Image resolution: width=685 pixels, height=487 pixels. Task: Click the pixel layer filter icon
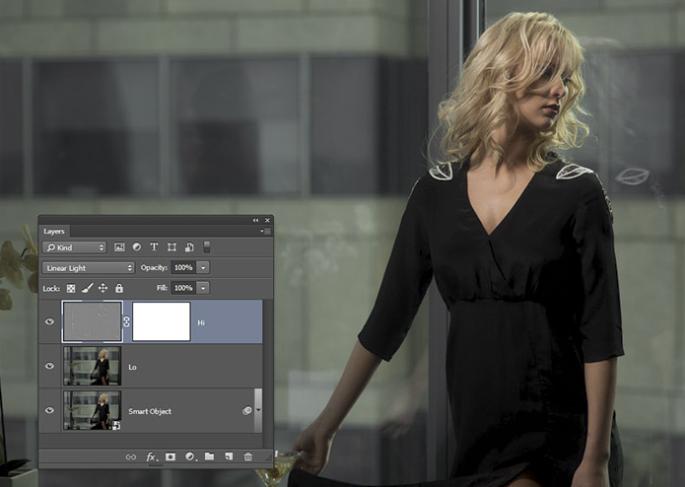[x=120, y=247]
